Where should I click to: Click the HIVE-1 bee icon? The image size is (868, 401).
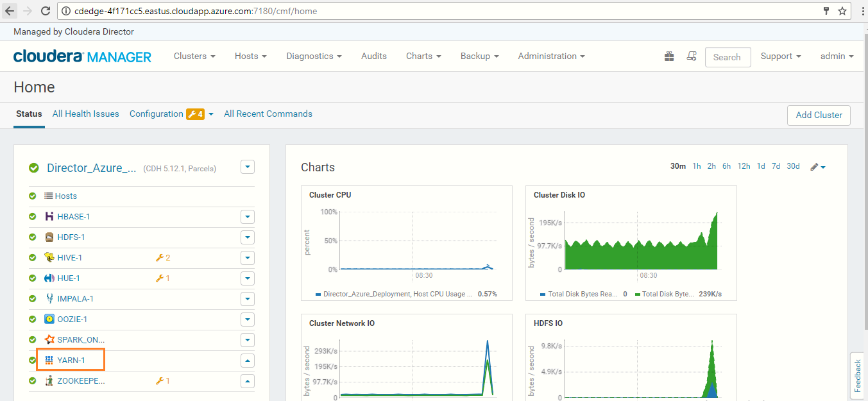pyautogui.click(x=49, y=257)
